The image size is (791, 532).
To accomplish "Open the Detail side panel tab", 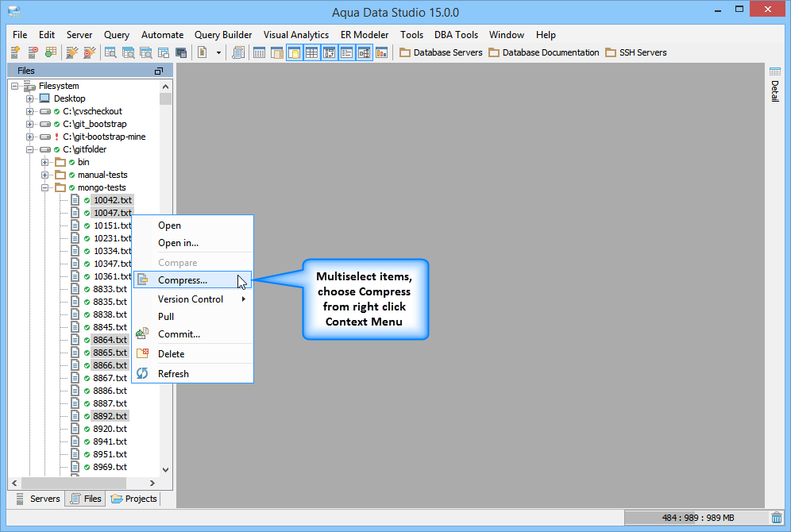I will click(x=775, y=84).
